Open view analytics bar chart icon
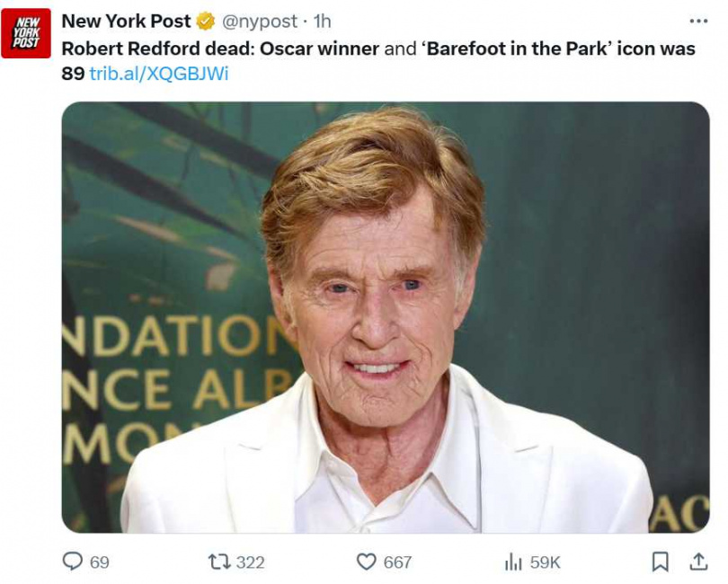The width and height of the screenshot is (728, 584). 513,562
